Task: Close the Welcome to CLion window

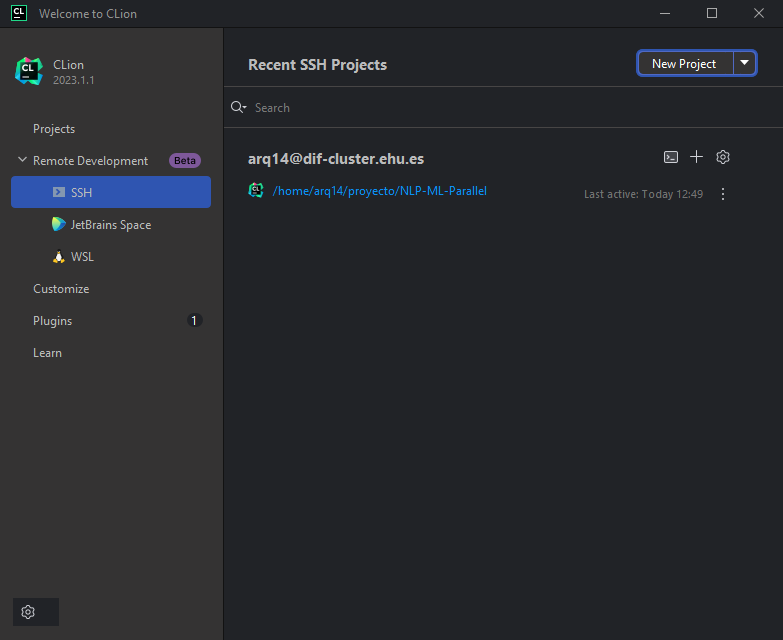Action: (759, 13)
